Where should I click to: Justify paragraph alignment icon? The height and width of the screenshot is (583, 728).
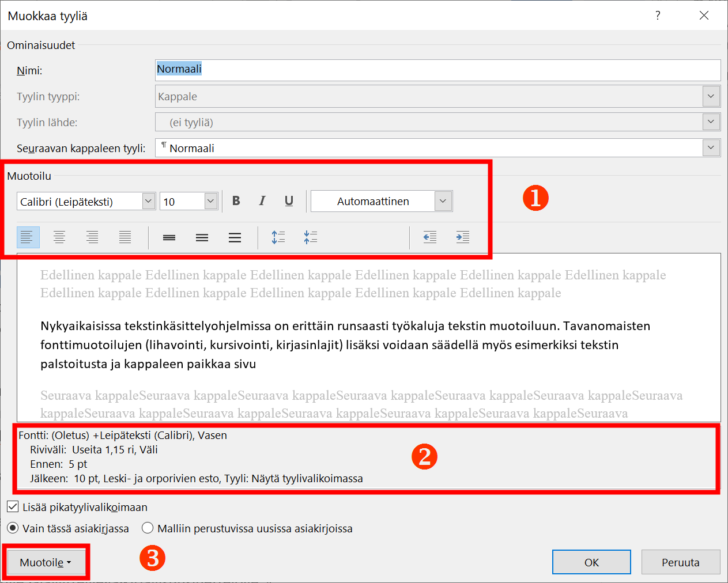[125, 237]
